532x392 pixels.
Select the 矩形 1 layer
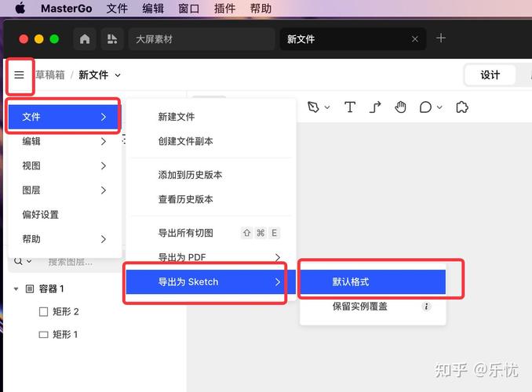(x=65, y=335)
